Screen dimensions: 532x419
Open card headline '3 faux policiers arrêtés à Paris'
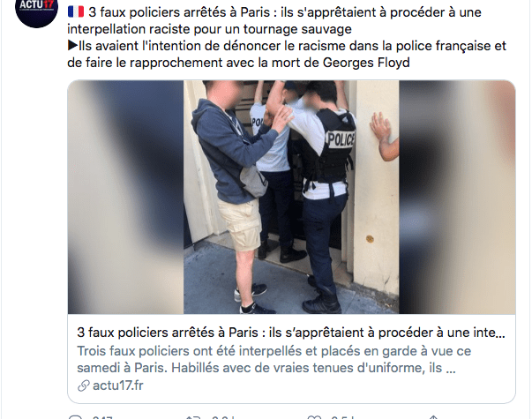tap(291, 333)
